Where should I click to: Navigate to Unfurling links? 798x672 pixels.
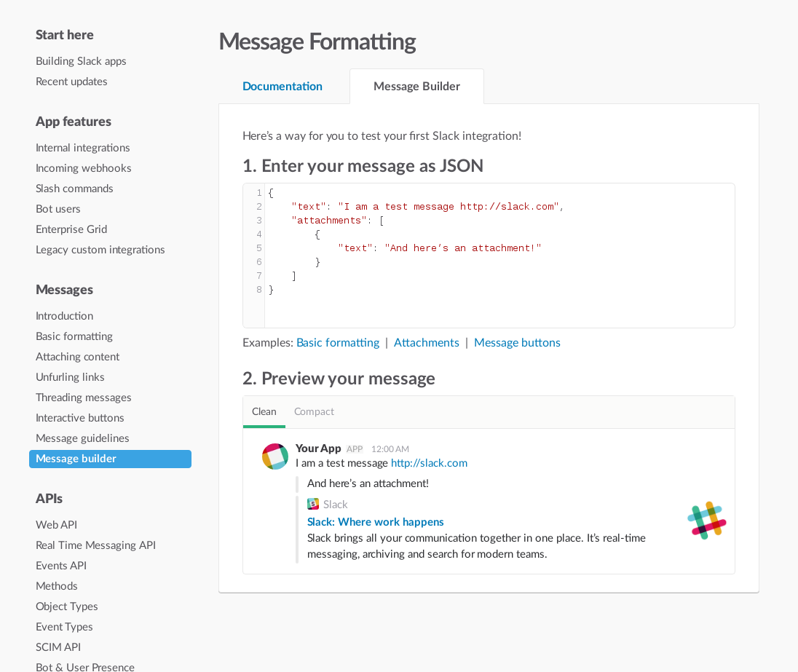[70, 376]
